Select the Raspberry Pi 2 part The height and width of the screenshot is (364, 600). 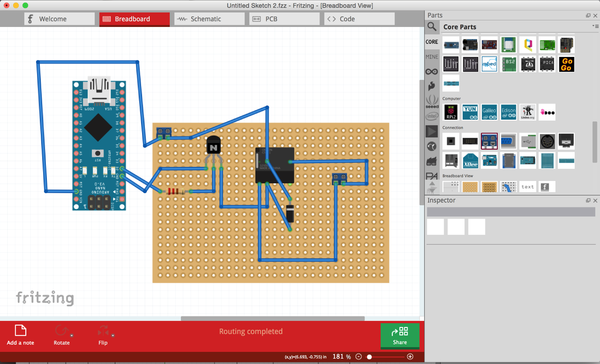coord(451,112)
